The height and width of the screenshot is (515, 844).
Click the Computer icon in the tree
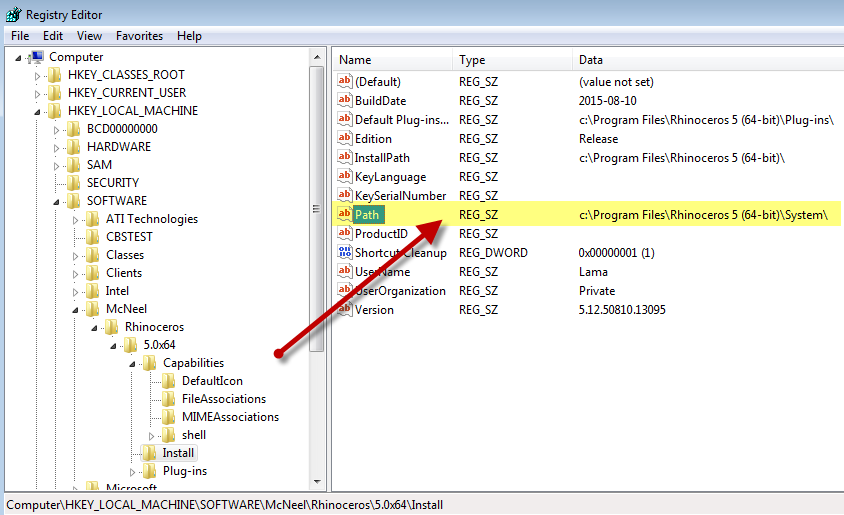coord(37,57)
